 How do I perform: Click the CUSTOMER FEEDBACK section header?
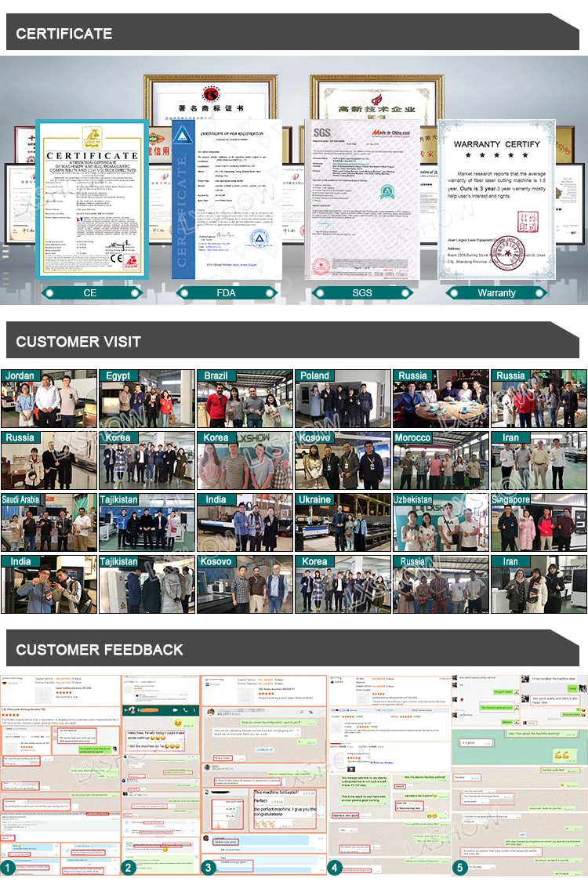pos(292,649)
